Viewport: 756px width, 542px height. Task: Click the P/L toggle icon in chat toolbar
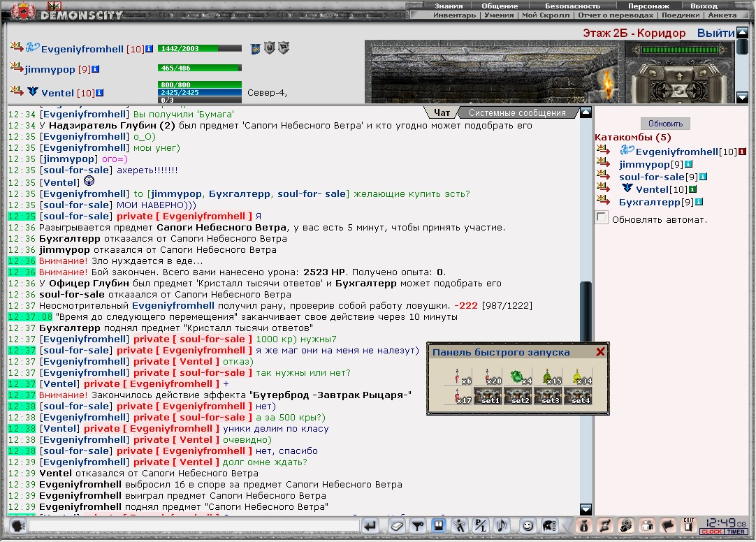pos(481,526)
